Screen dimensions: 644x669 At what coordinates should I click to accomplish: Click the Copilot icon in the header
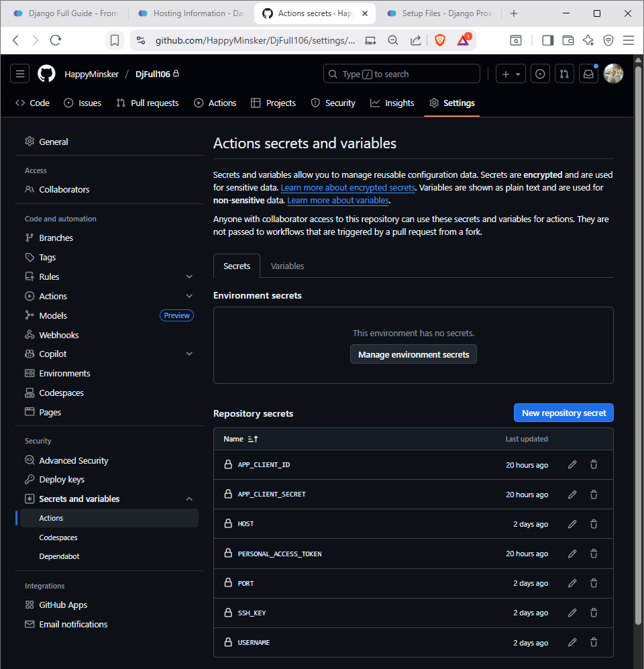pyautogui.click(x=540, y=74)
